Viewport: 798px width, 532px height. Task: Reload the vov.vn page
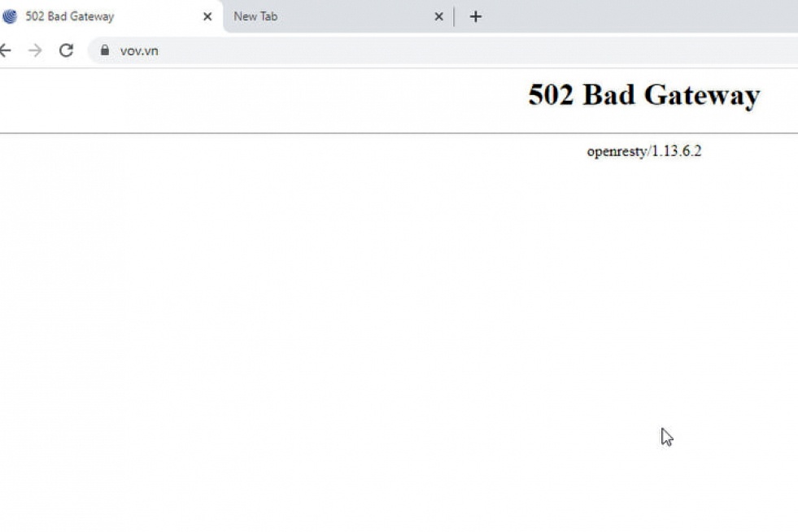click(x=67, y=50)
